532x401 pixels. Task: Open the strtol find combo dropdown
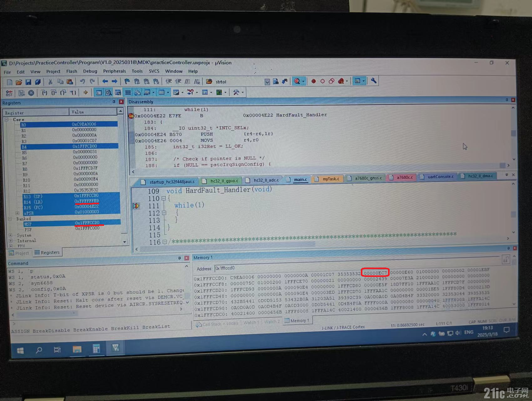[267, 82]
